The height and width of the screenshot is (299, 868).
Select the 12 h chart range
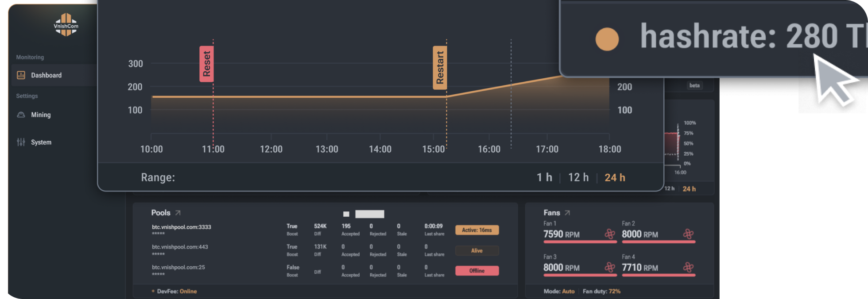click(x=578, y=177)
